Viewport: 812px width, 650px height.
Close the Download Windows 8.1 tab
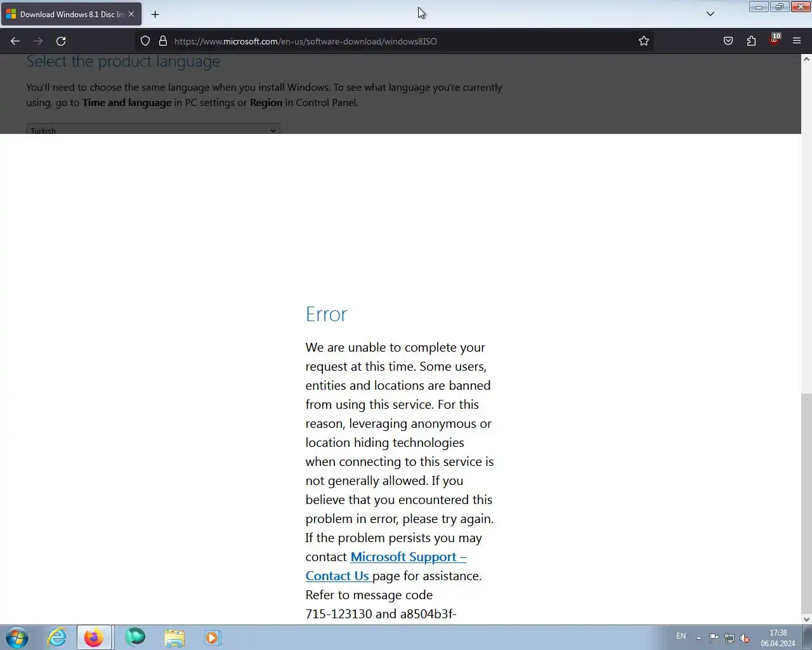131,14
